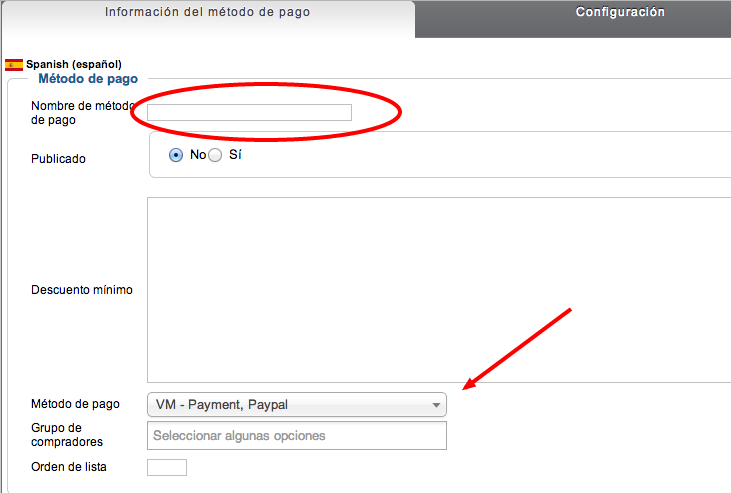Click the Orden de lista input box

[x=167, y=467]
